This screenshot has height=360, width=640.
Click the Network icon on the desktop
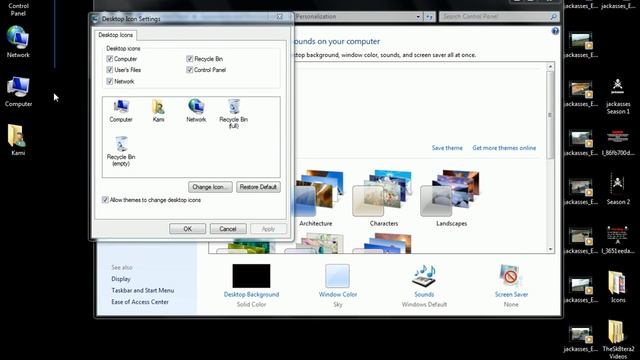18,42
